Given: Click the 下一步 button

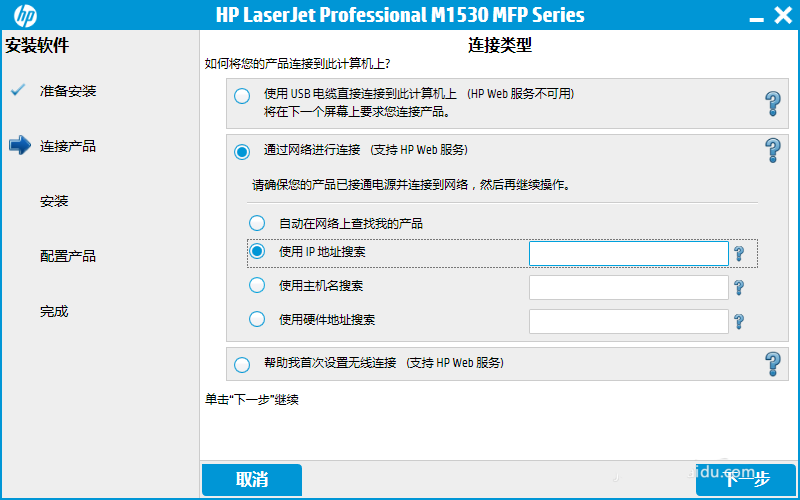Looking at the screenshot, I should [747, 480].
